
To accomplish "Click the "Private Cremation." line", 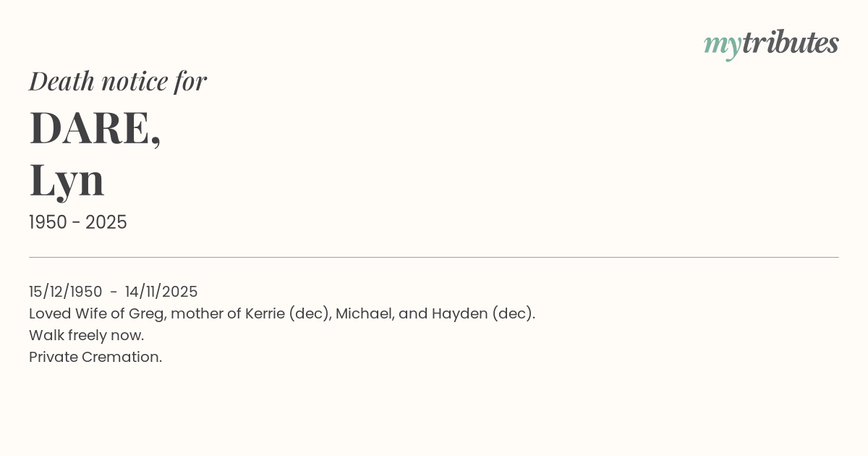I will coord(95,357).
